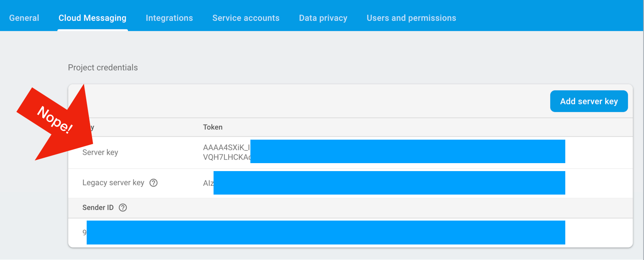Click the Sender ID help icon
The width and height of the screenshot is (644, 260).
click(x=123, y=208)
